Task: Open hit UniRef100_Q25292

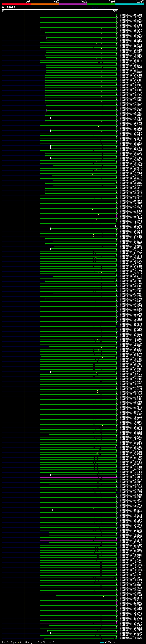Action: point(131,522)
